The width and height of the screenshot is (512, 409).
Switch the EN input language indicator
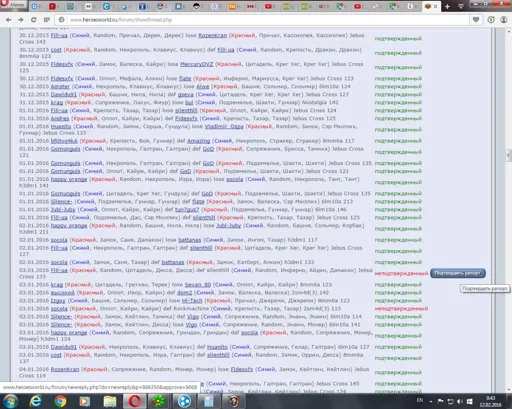click(420, 400)
